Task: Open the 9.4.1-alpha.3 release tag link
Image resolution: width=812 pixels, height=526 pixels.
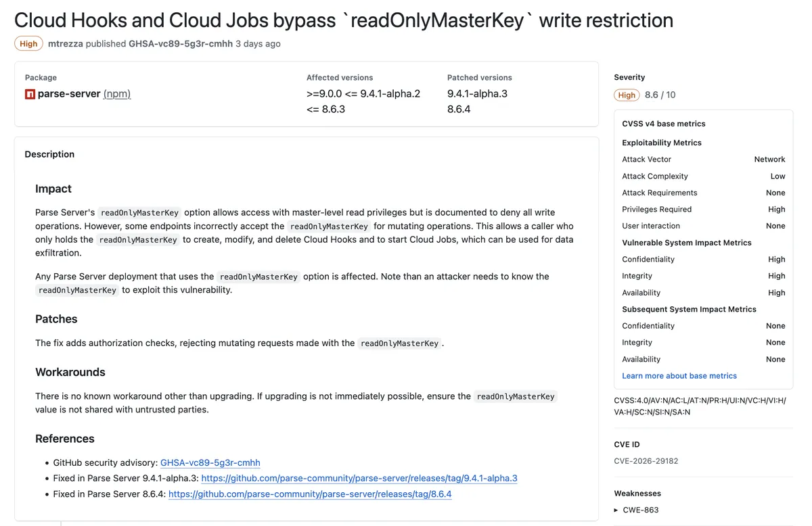Action: (359, 478)
